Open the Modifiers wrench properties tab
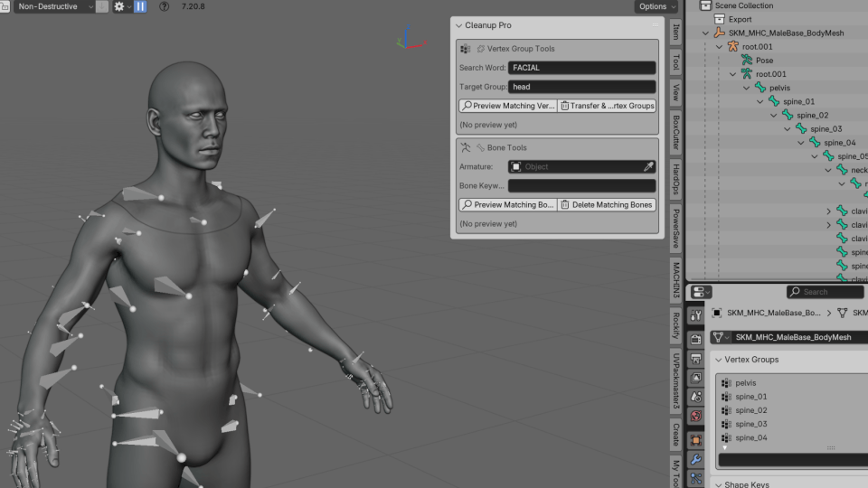The width and height of the screenshot is (868, 488). (695, 459)
